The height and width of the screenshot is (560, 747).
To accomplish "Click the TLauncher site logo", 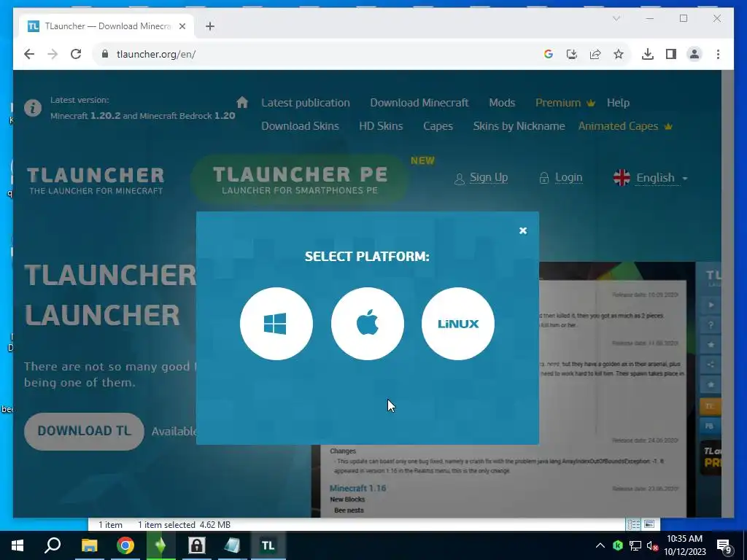I will (x=96, y=180).
